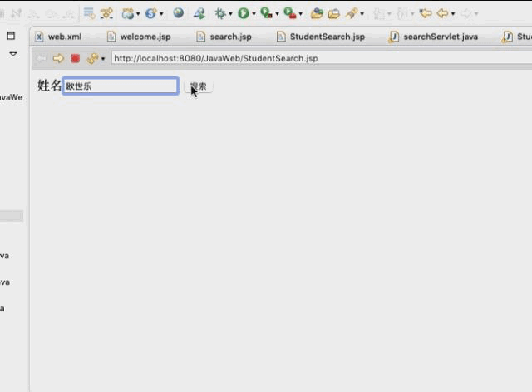Open the Run configurations dropdown arrow

[x=254, y=14]
